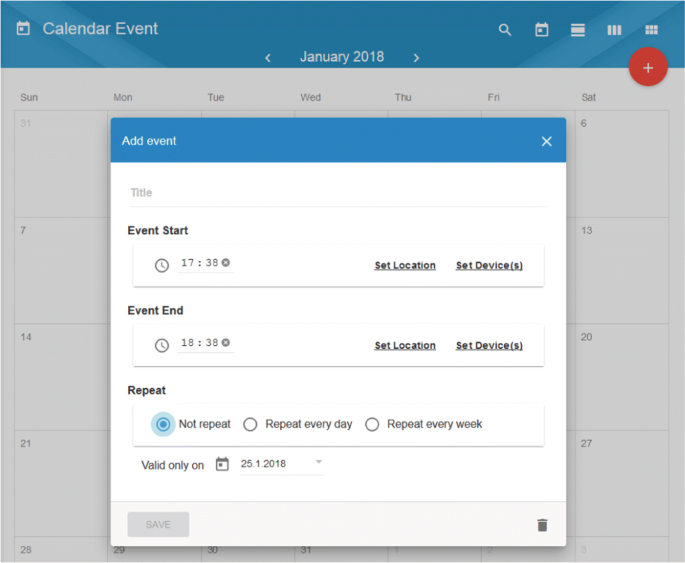
Task: Open the today calendar icon in the header toolbar
Action: [542, 30]
